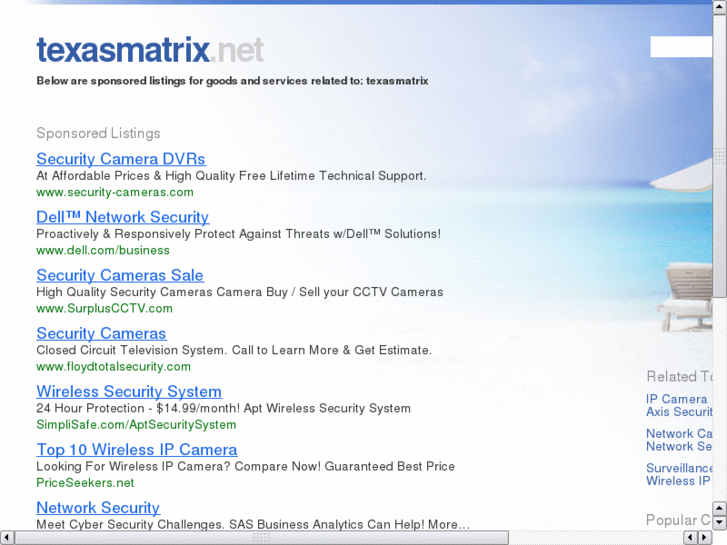This screenshot has height=545, width=727.
Task: Open the Security Camera DVRs sponsored link
Action: [121, 159]
